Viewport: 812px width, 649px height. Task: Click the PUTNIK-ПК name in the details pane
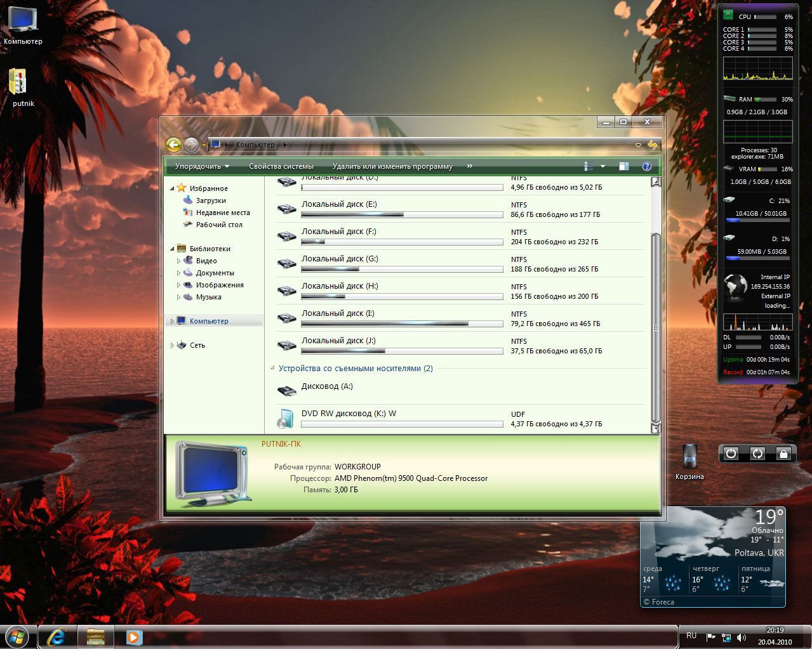tap(281, 444)
